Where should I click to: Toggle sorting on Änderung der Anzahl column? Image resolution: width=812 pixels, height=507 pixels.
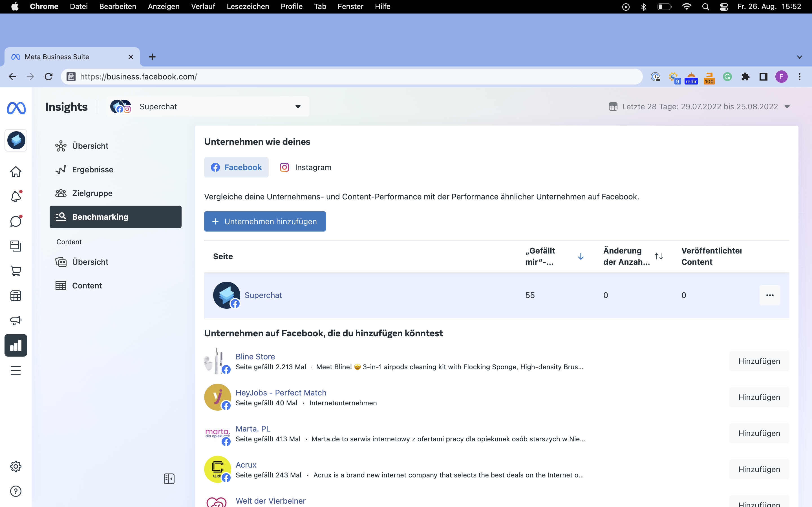tap(659, 257)
